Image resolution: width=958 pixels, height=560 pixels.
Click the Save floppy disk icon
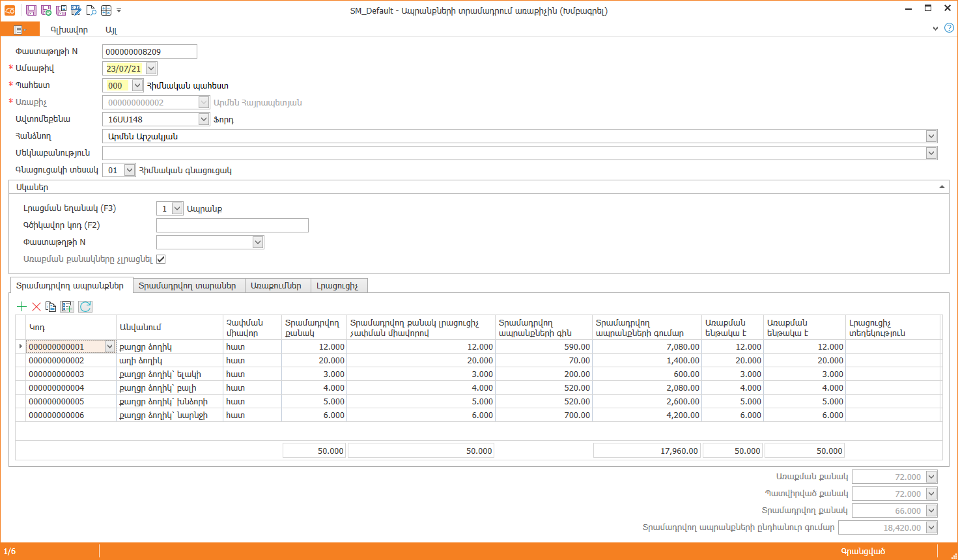(x=31, y=10)
